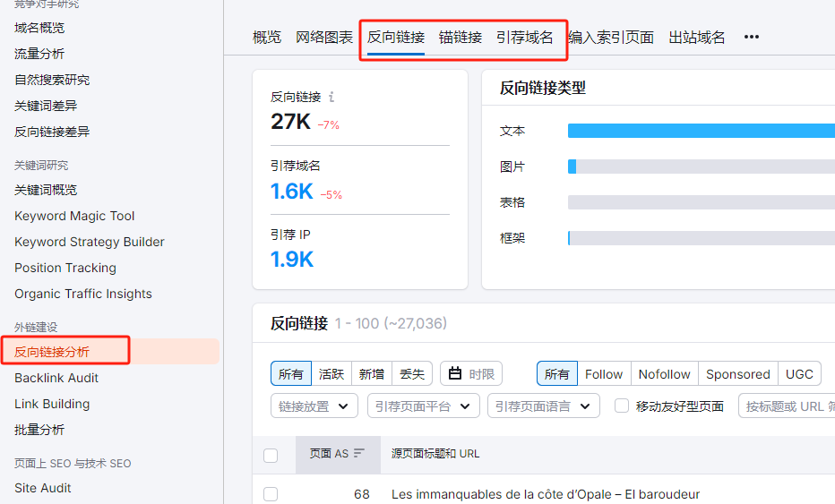The image size is (835, 504).
Task: Click the page AS value 68
Action: pyautogui.click(x=362, y=494)
